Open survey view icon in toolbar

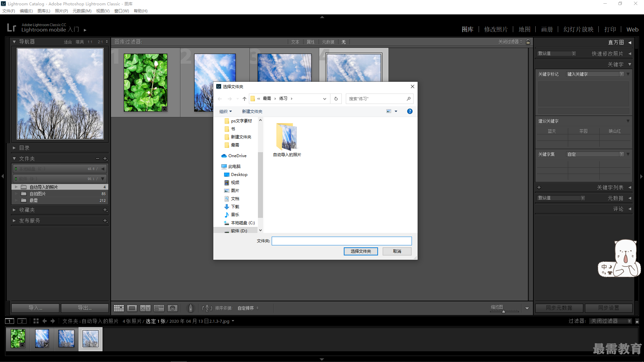[x=159, y=308]
